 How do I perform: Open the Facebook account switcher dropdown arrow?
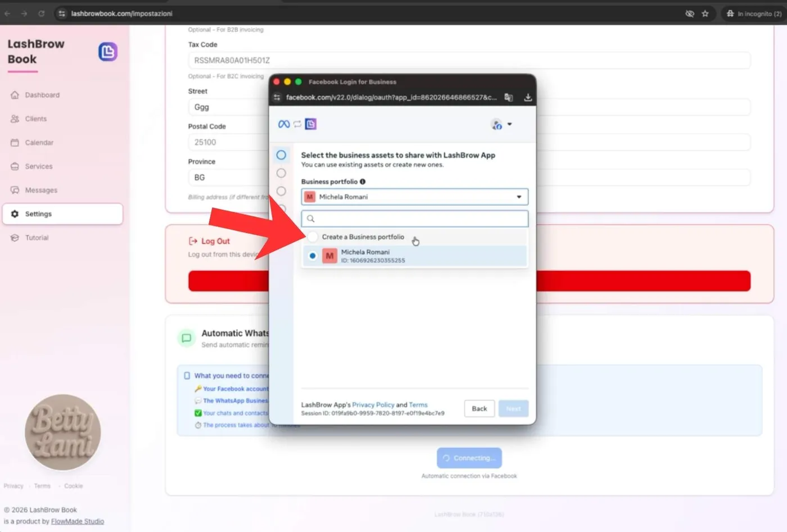[509, 124]
